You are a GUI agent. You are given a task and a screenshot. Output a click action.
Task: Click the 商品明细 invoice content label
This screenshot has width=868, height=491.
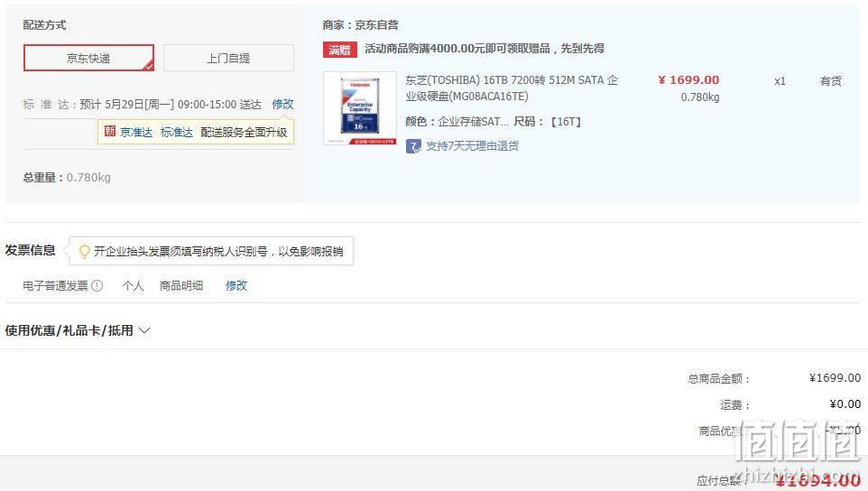(181, 285)
